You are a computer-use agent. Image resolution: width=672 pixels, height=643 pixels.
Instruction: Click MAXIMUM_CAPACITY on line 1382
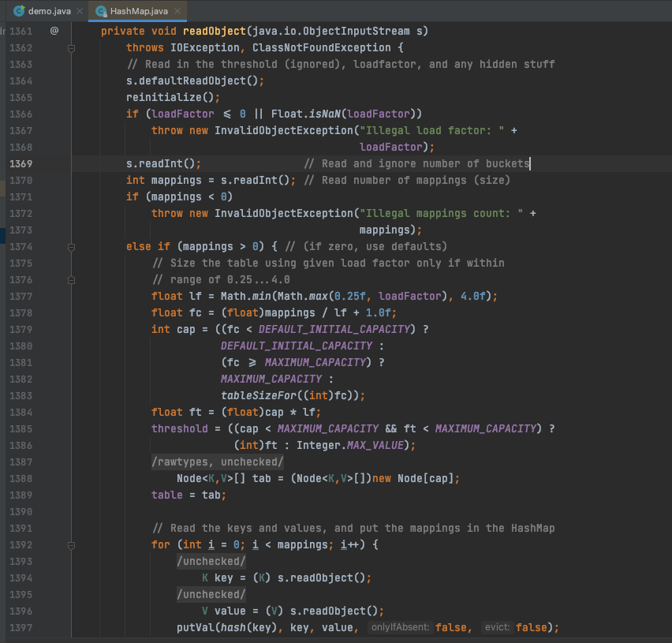tap(271, 379)
